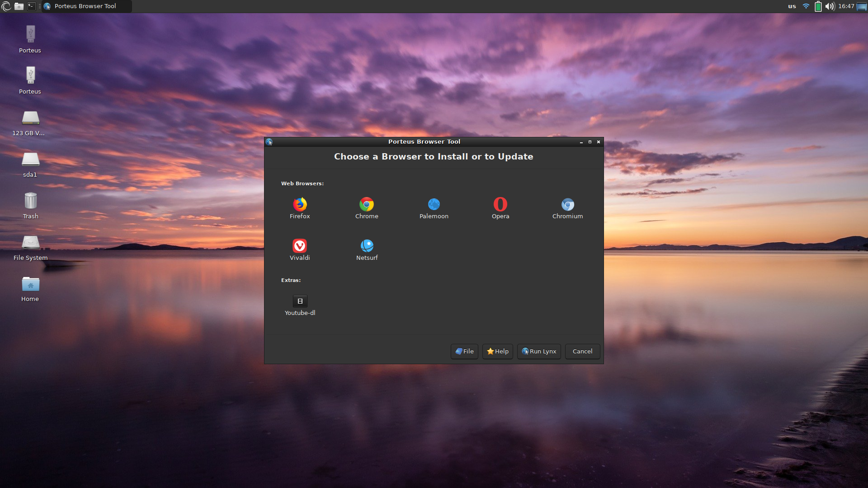Select the Home folder desktop icon
The height and width of the screenshot is (488, 868).
[30, 289]
